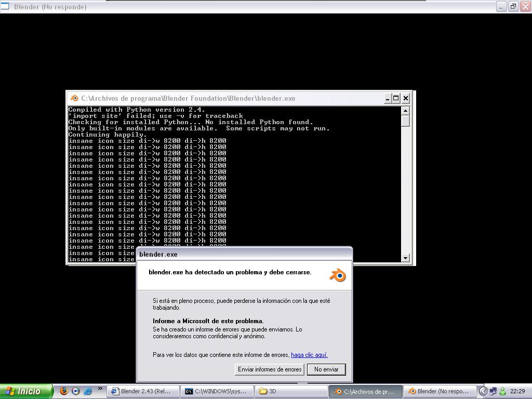Viewport: 532px width, 399px height.
Task: Expand quick launch overflow chevron
Action: (100, 389)
